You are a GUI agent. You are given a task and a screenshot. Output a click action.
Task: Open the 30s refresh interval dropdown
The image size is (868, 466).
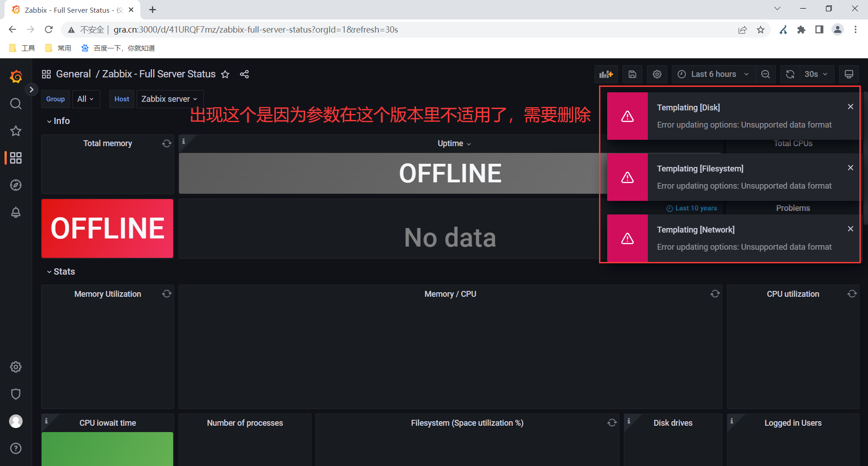click(x=816, y=74)
